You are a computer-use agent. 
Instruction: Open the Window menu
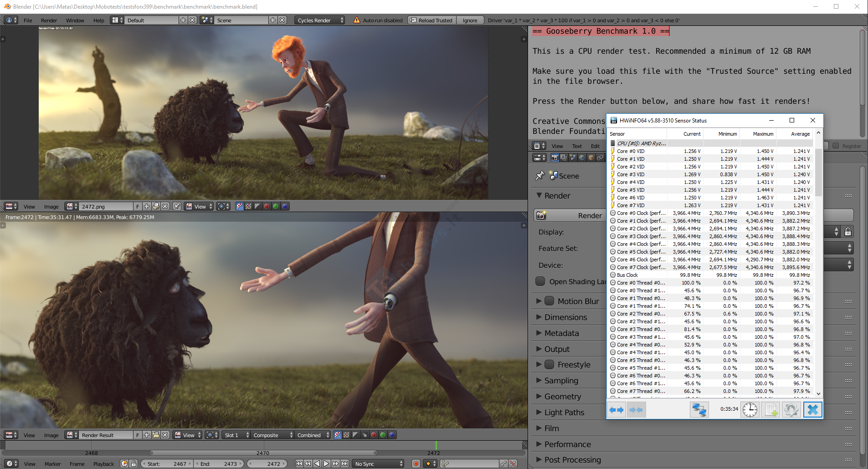point(75,20)
